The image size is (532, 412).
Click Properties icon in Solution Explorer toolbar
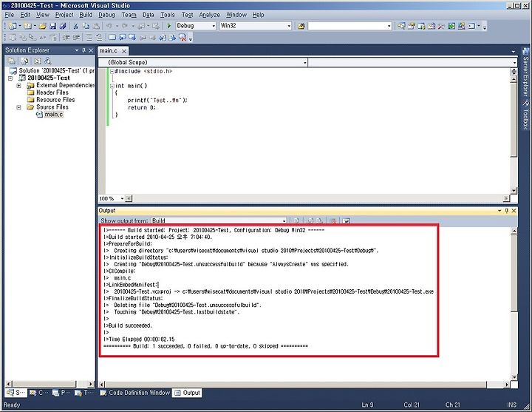click(x=12, y=61)
